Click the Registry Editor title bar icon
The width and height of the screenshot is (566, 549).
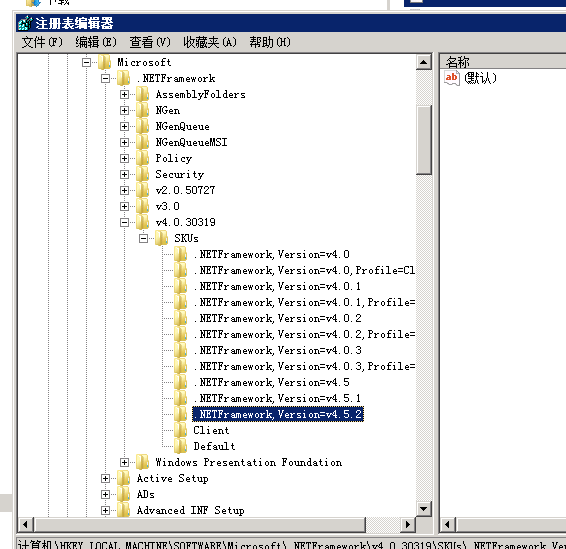[x=25, y=23]
